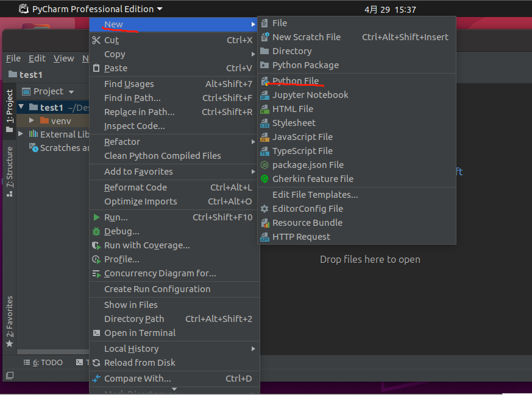Open the View menu
Viewport: 532px width, 395px height.
[63, 58]
